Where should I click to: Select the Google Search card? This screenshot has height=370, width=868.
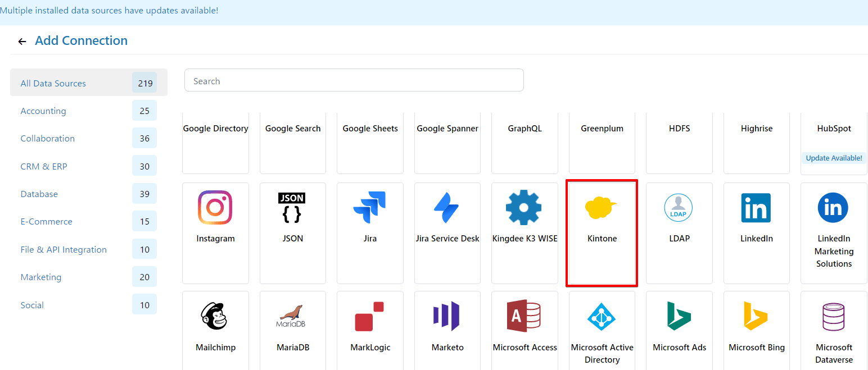[x=293, y=143]
